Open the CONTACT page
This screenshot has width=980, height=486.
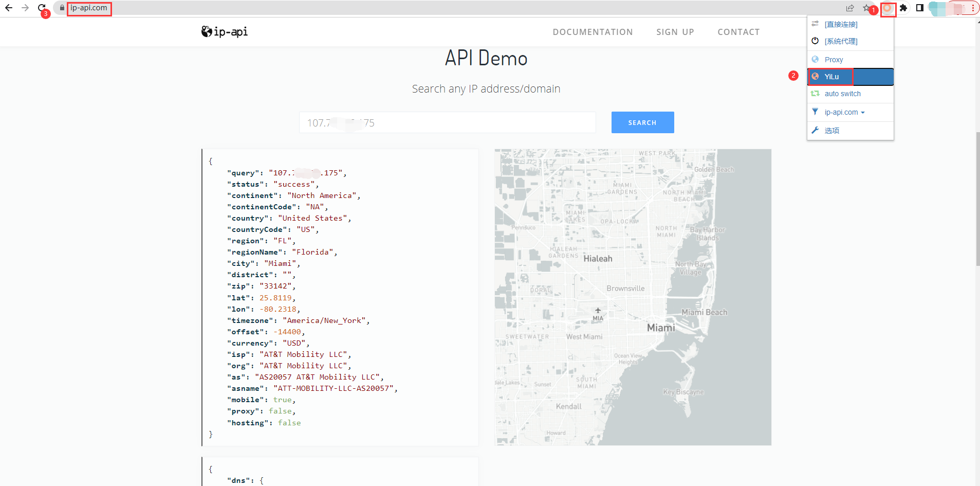(738, 32)
